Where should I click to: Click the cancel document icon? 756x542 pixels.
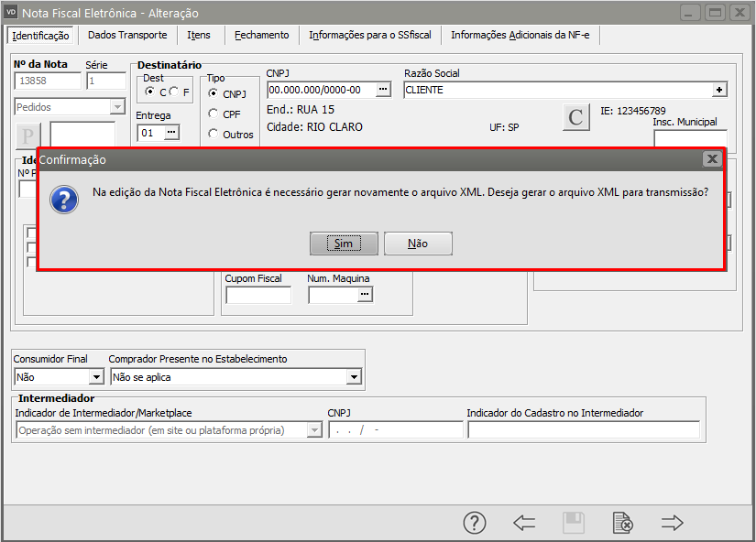point(623,523)
